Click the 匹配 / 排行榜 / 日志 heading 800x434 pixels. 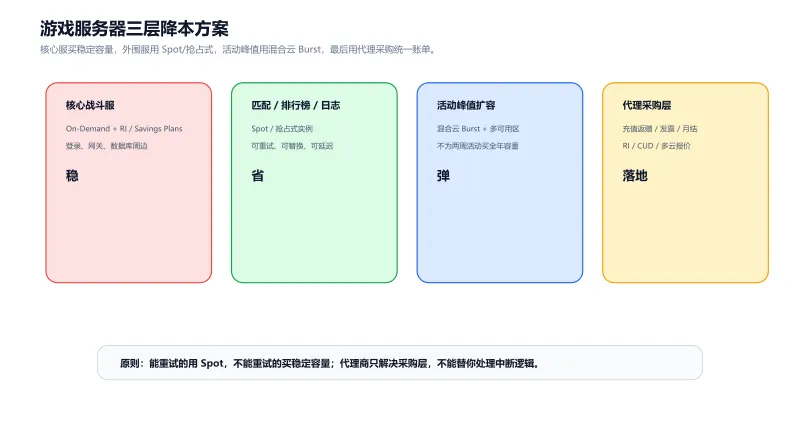point(295,105)
